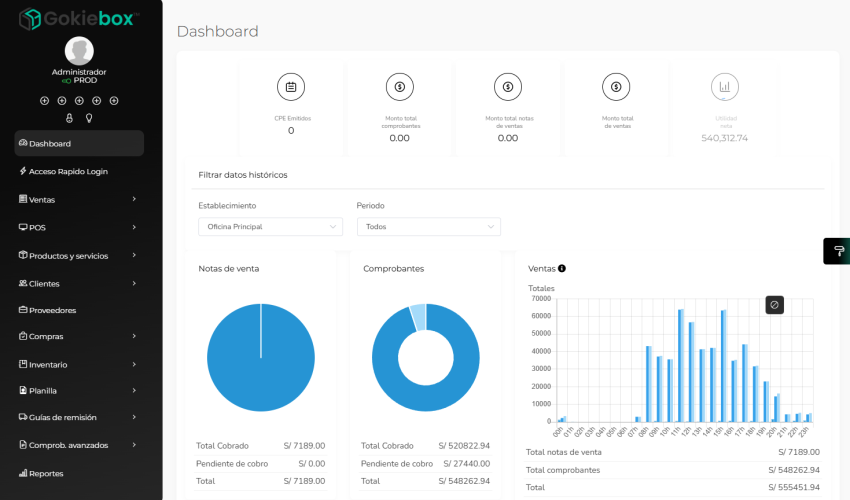Image resolution: width=850 pixels, height=500 pixels.
Task: Click the Gokiebox logo
Action: (80, 18)
